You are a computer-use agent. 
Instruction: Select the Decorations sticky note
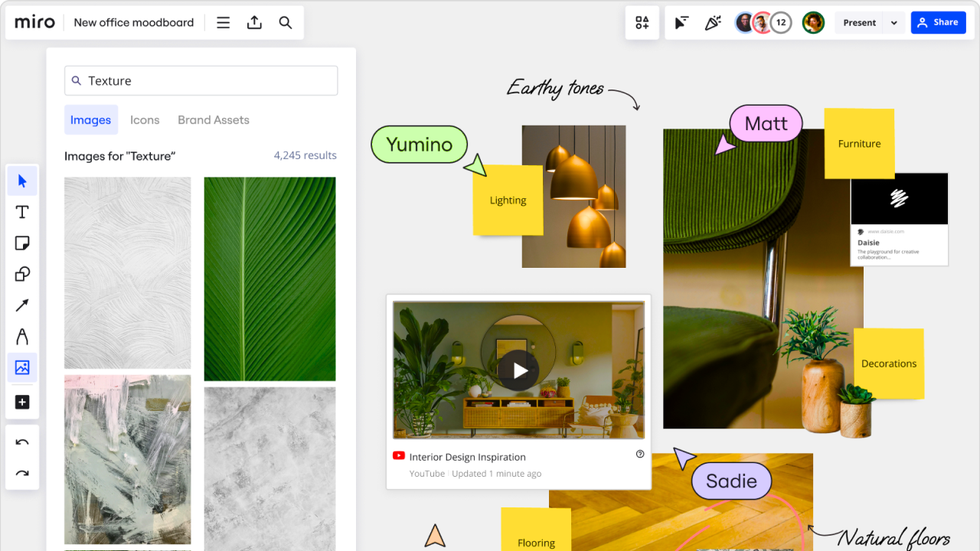click(x=889, y=364)
